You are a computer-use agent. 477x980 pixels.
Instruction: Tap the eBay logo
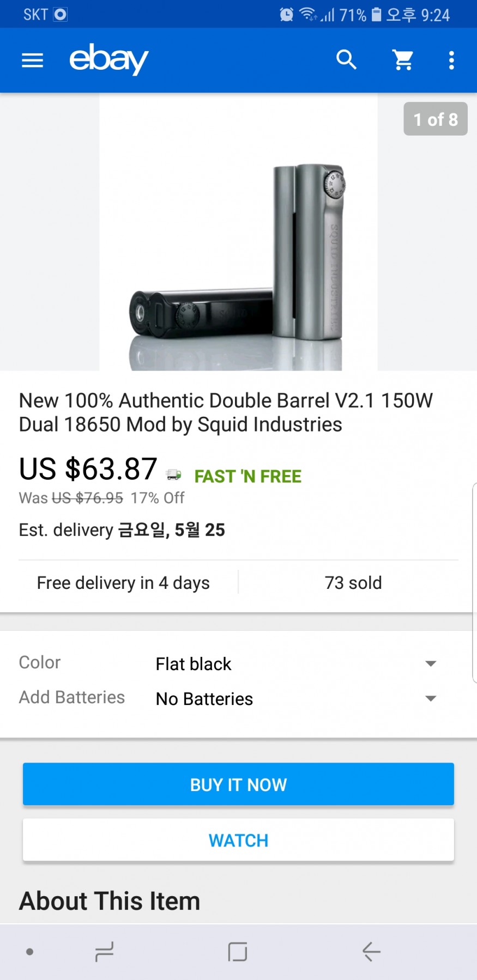pos(109,59)
